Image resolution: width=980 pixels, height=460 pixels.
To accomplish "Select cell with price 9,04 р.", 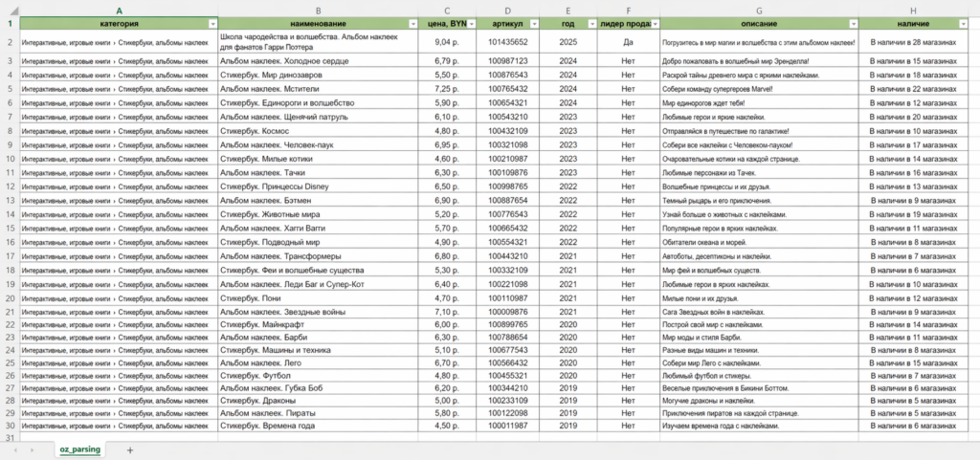I will pyautogui.click(x=447, y=42).
